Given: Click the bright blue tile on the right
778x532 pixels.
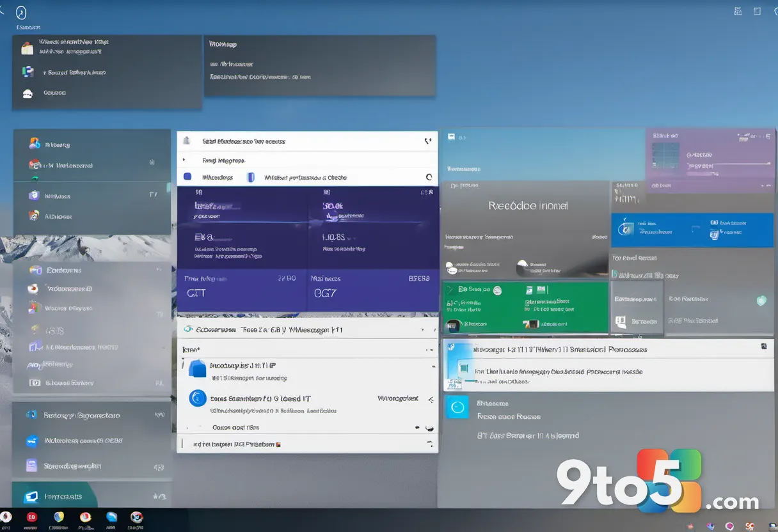Looking at the screenshot, I should 692,230.
